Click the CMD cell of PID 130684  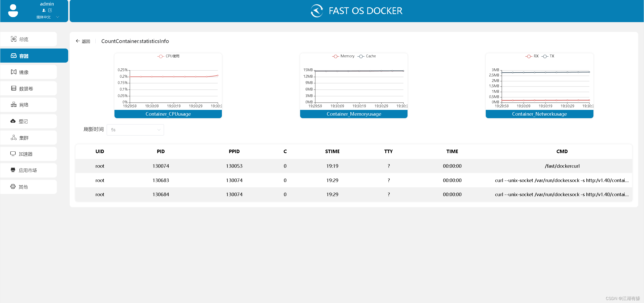[562, 194]
